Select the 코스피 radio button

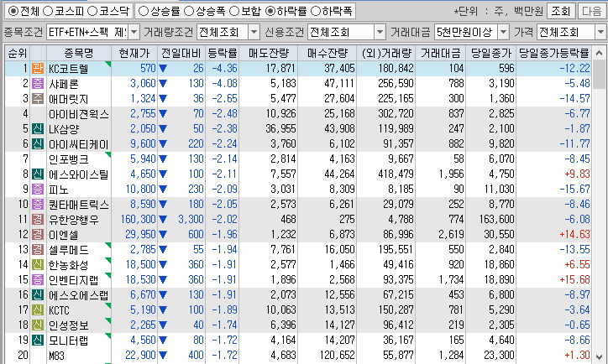click(48, 11)
